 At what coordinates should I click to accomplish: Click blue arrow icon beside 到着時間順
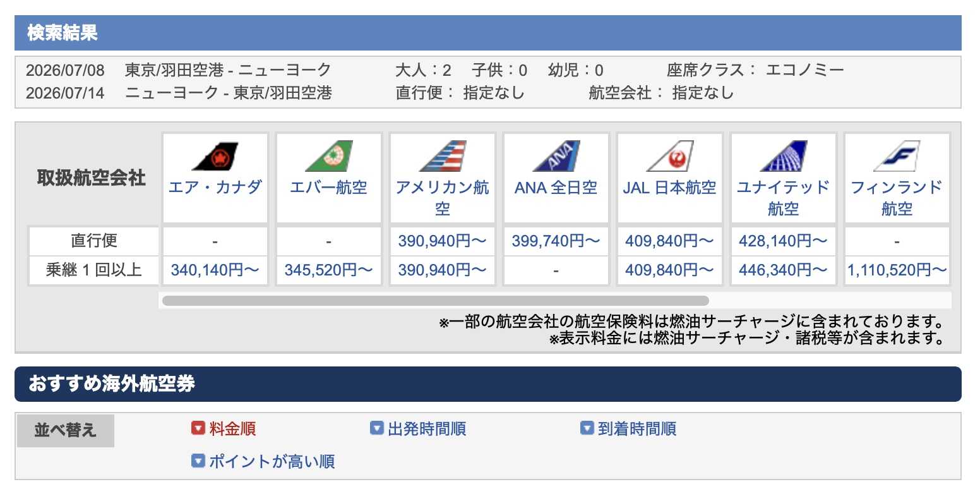[x=587, y=429]
